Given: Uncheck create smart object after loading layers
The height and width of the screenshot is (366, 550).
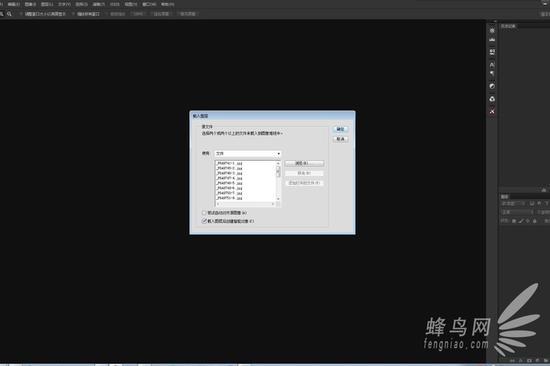Looking at the screenshot, I should (x=204, y=221).
